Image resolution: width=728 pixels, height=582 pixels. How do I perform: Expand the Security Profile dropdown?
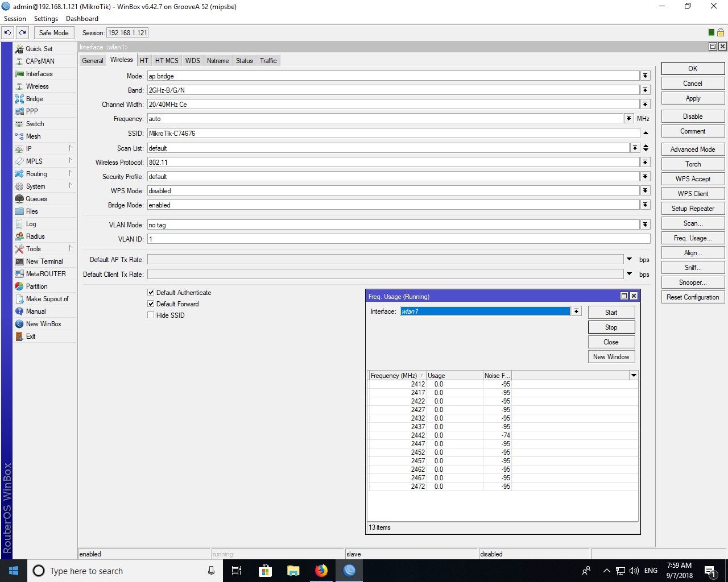pos(645,177)
